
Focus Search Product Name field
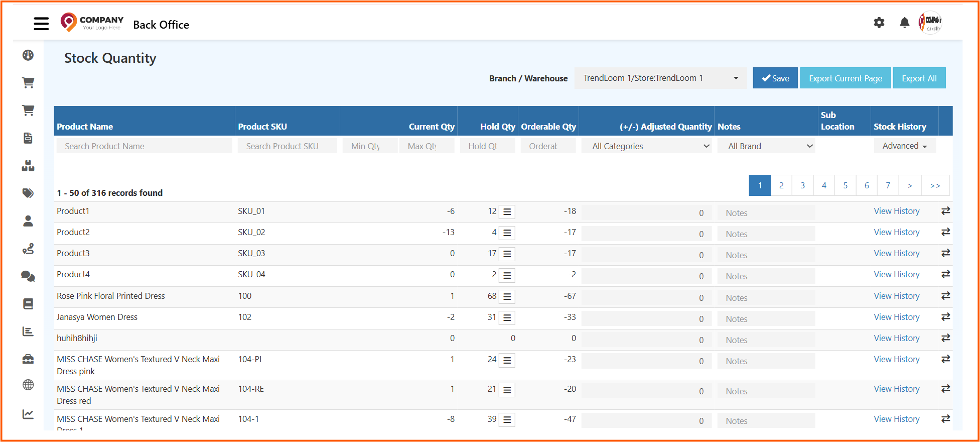tap(145, 146)
